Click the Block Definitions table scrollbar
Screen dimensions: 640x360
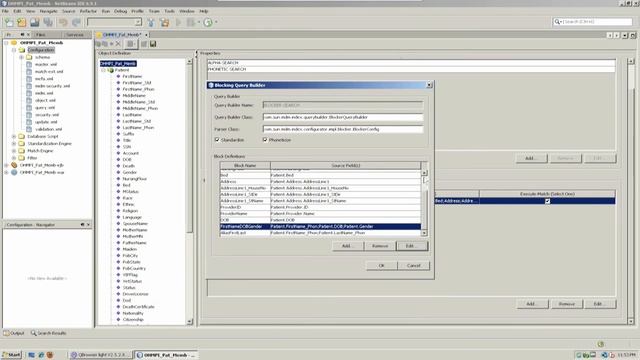(424, 202)
